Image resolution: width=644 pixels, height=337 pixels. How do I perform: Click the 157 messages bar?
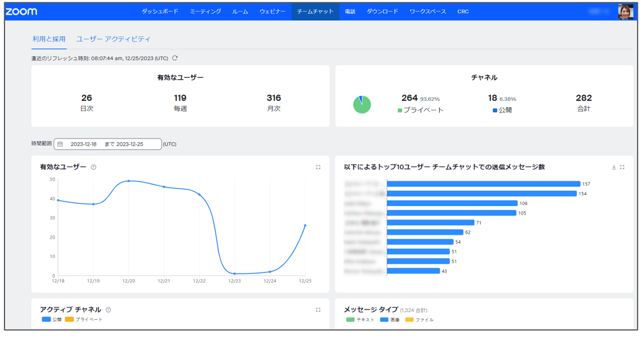[483, 184]
